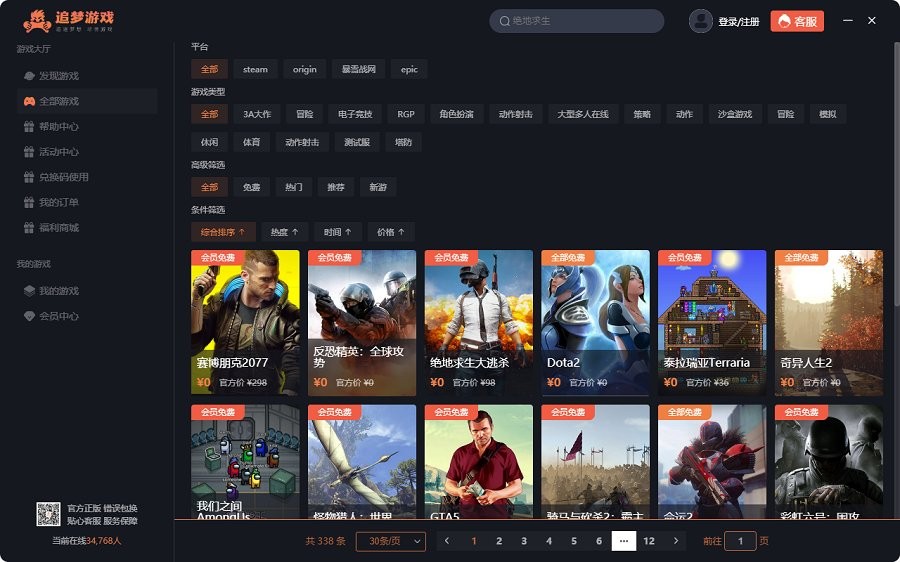Select the 免费 advanced filter

click(x=251, y=187)
